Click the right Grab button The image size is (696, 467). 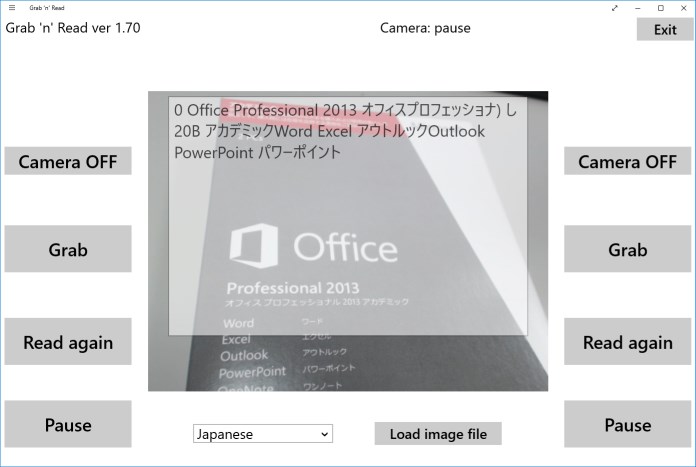pos(627,249)
